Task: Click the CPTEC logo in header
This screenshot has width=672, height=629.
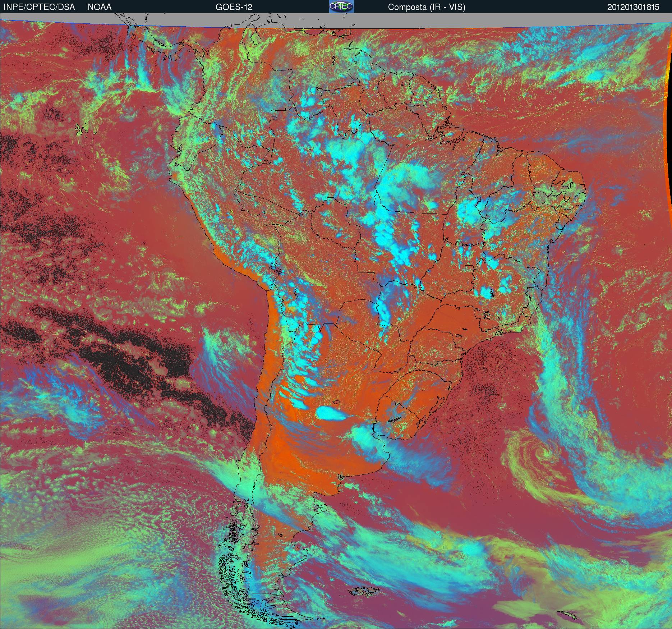Action: point(341,6)
